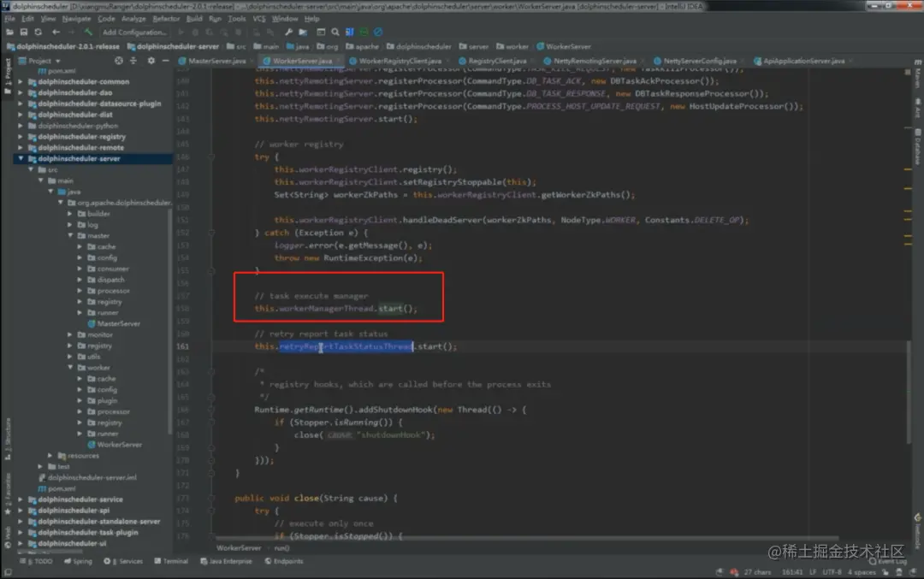Click LF line separator in status bar

pyautogui.click(x=813, y=572)
